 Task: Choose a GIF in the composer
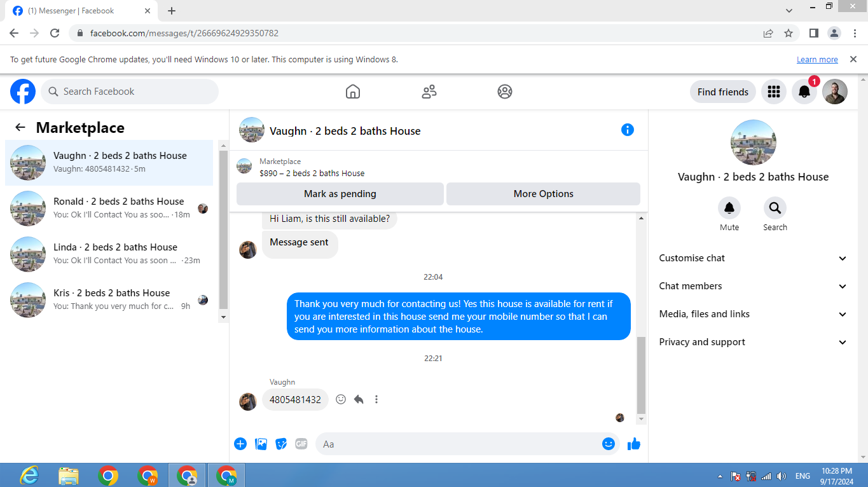point(301,444)
